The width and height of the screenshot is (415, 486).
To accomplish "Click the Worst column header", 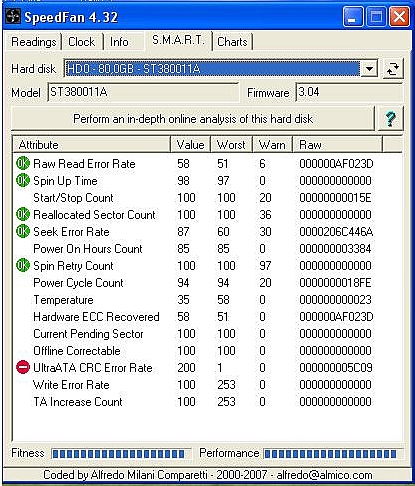I will [x=231, y=145].
